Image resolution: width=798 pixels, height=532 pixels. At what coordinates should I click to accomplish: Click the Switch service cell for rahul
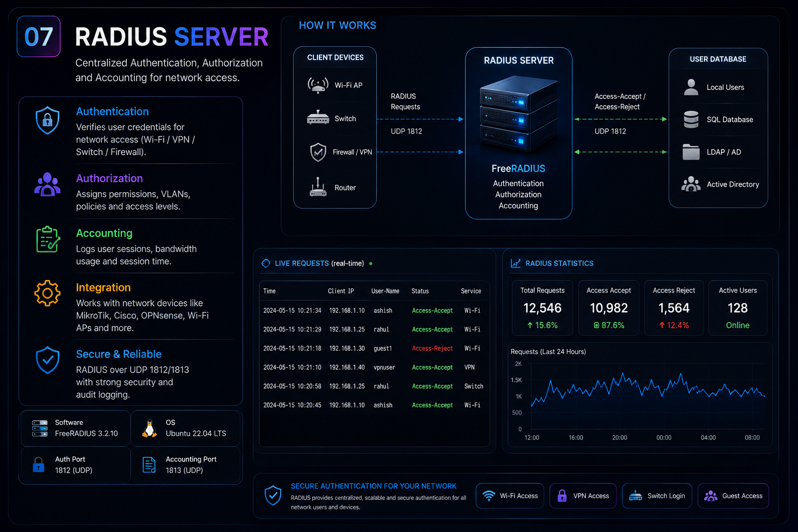[474, 387]
